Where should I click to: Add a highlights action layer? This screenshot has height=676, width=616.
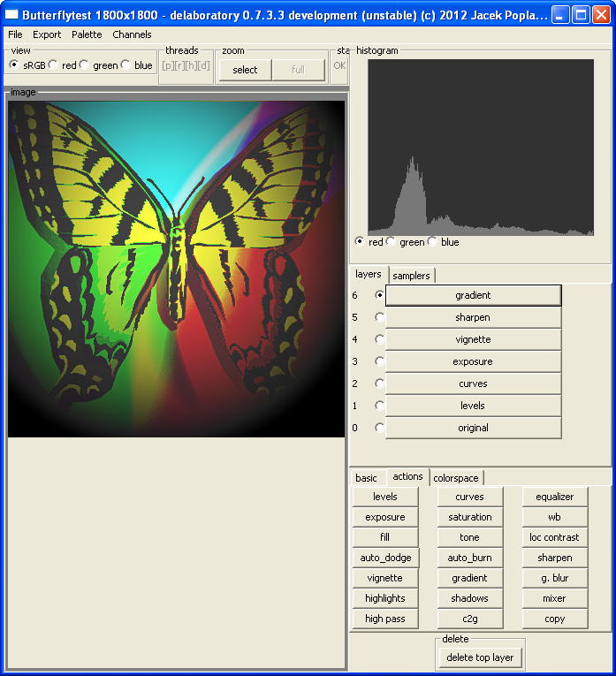point(385,598)
